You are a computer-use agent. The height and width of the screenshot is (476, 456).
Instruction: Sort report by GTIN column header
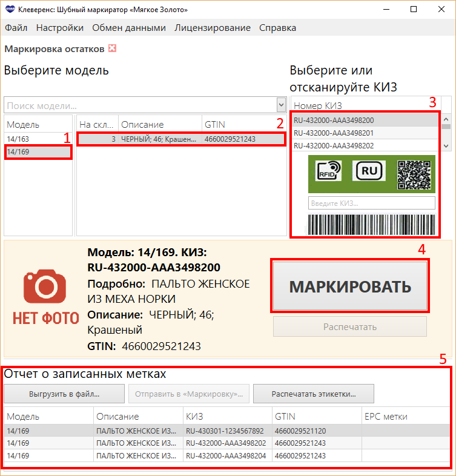(x=317, y=416)
